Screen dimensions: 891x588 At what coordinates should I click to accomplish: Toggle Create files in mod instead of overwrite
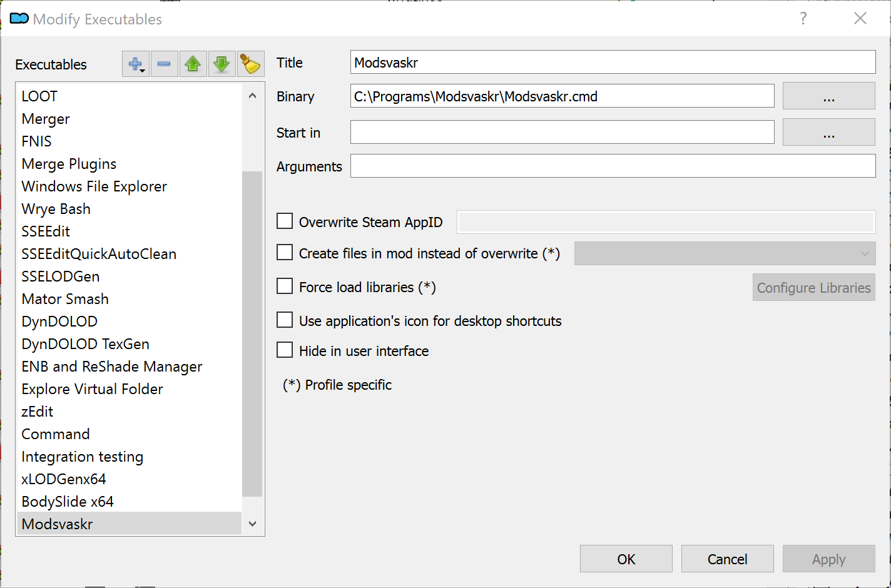pyautogui.click(x=285, y=252)
